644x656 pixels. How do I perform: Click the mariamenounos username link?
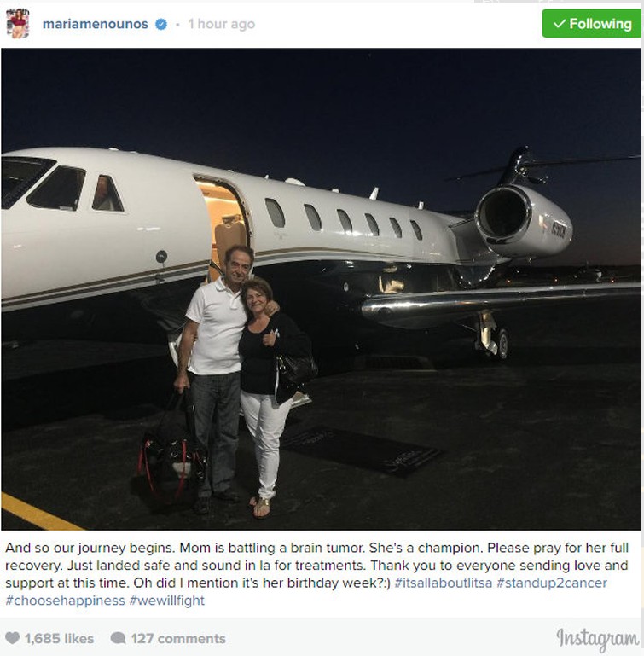(x=95, y=24)
